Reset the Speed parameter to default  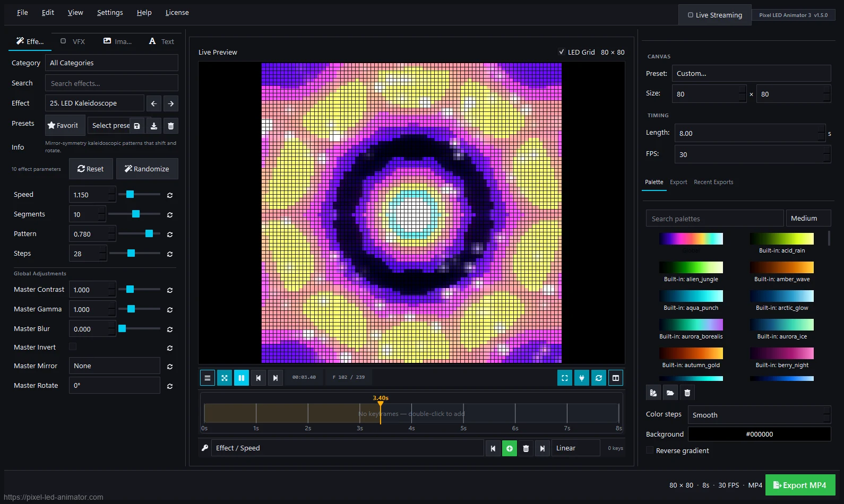(170, 195)
